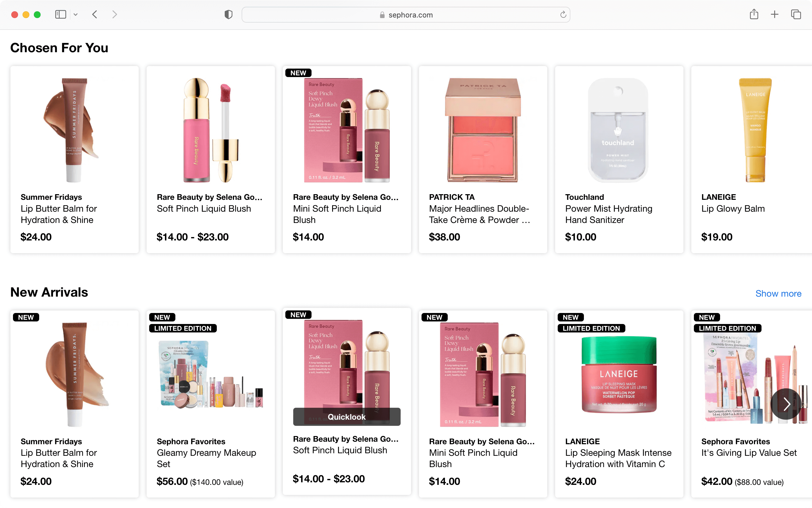Toggle the Safari sidebar icon
The image size is (812, 508).
click(x=60, y=14)
